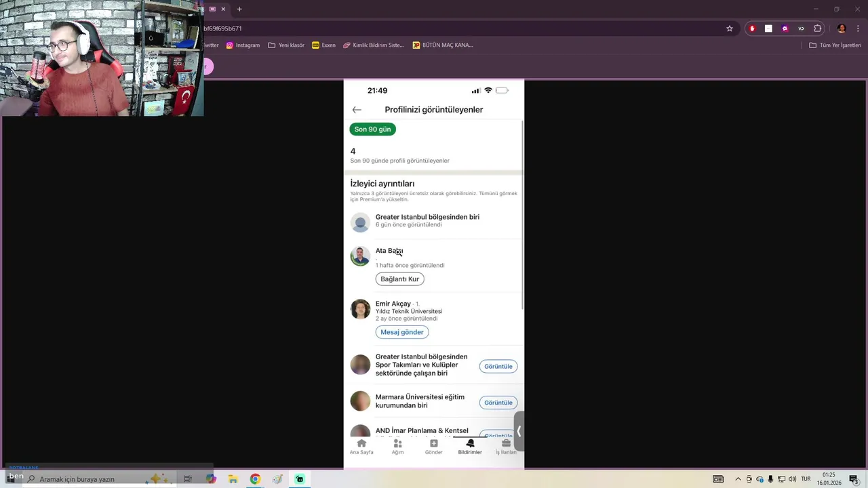
Task: Click the white square extension icon
Action: tap(768, 28)
